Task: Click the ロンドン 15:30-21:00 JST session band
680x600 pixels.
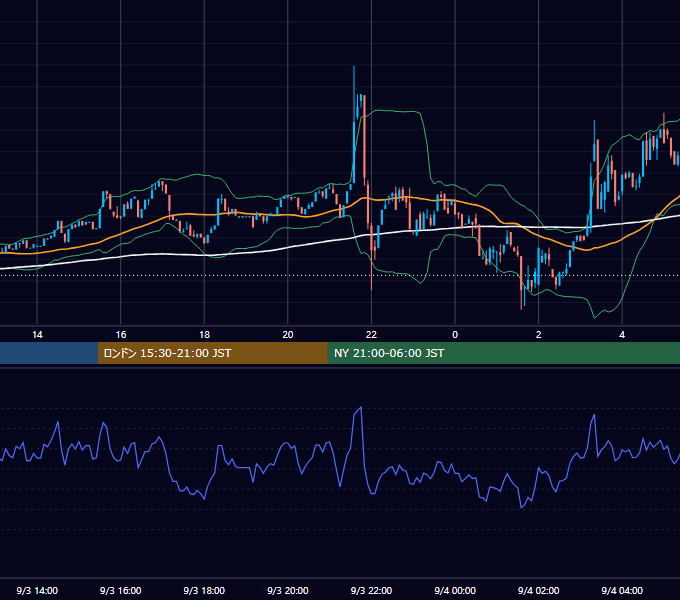Action: click(x=212, y=353)
